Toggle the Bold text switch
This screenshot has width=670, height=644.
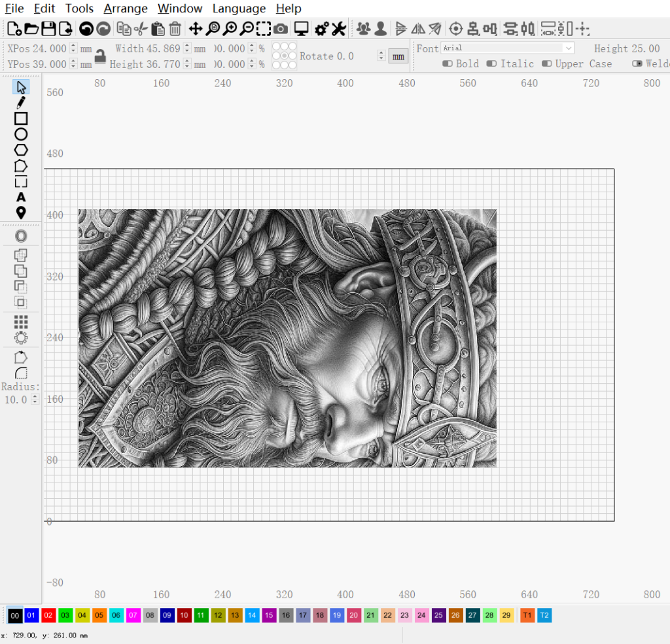tap(448, 63)
